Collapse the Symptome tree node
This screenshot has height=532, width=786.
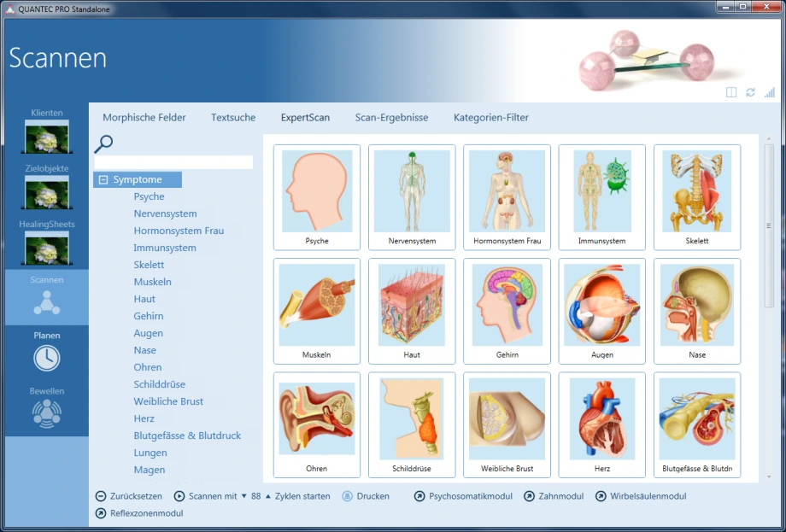[x=103, y=180]
